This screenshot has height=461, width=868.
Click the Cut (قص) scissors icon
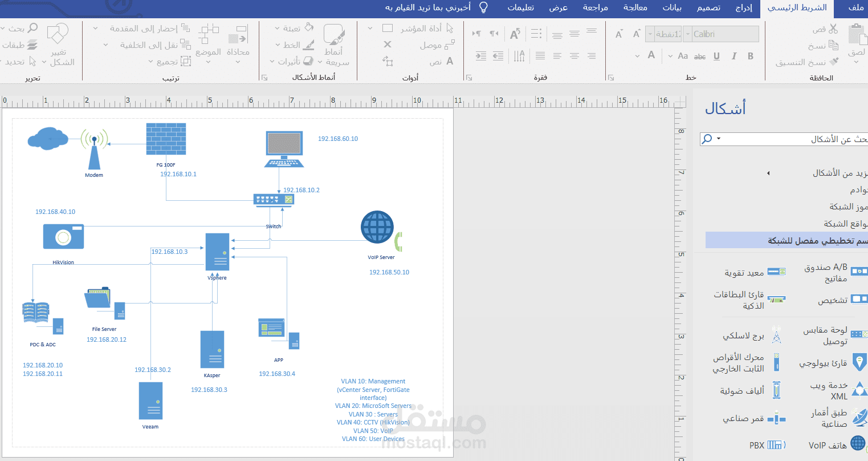point(833,29)
